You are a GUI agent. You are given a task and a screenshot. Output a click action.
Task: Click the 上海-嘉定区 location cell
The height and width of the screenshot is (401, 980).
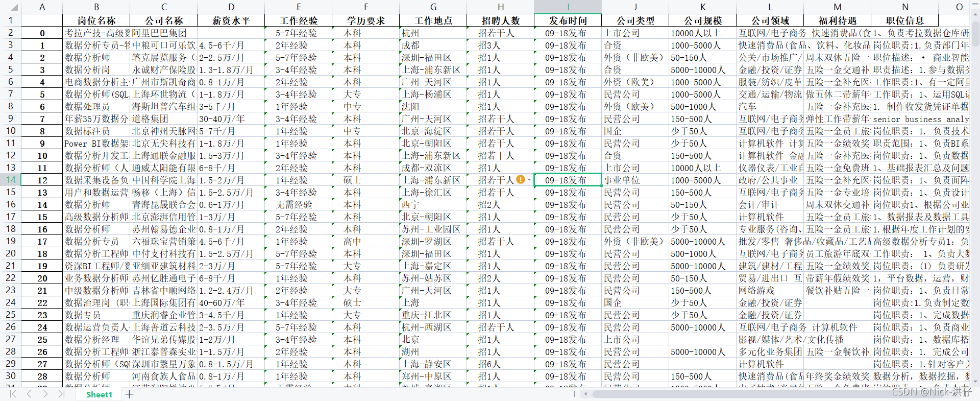(433, 266)
